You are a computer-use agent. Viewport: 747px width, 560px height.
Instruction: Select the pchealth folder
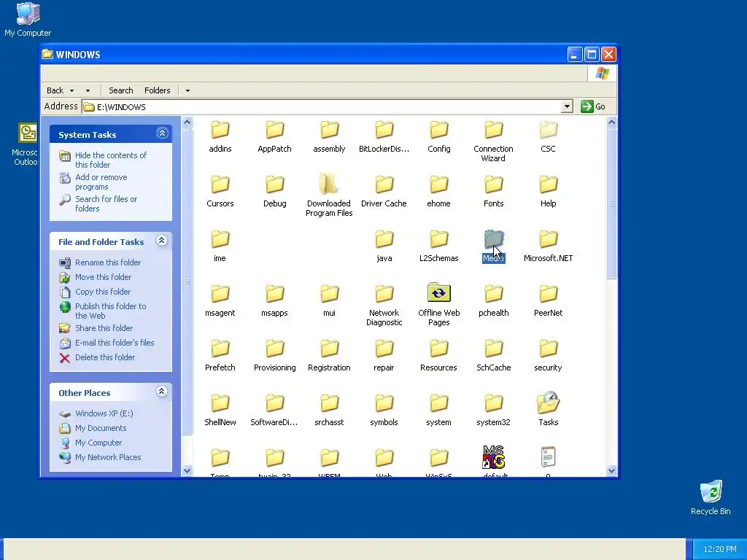(x=493, y=301)
